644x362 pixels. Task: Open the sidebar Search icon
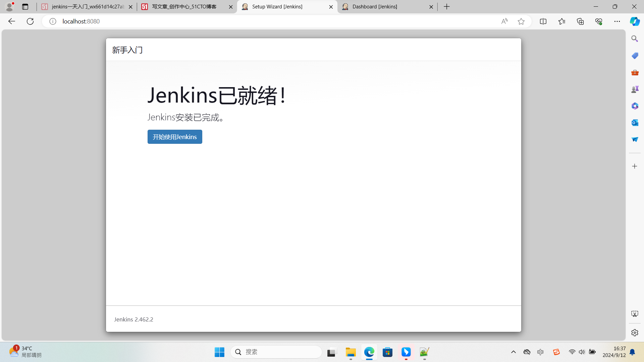[x=635, y=39]
